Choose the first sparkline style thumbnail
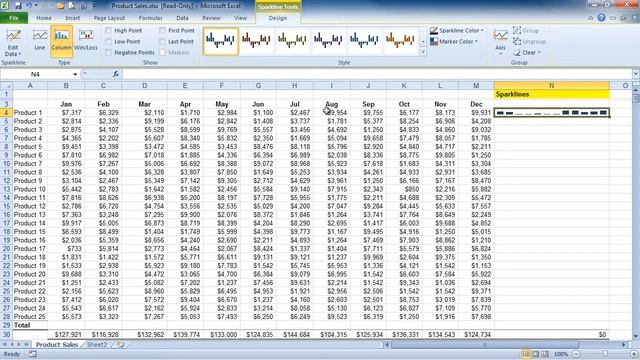640x360 pixels. click(221, 41)
